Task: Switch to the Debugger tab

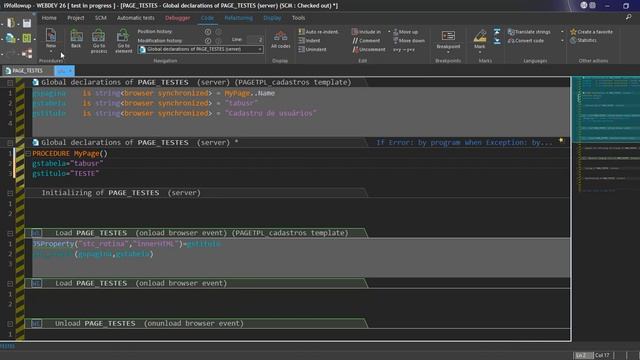Action: pos(178,18)
